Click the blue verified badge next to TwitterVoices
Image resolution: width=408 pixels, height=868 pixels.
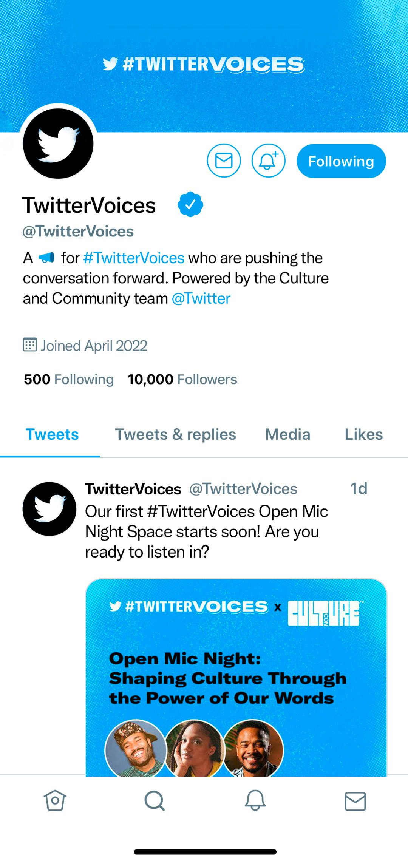coord(190,204)
